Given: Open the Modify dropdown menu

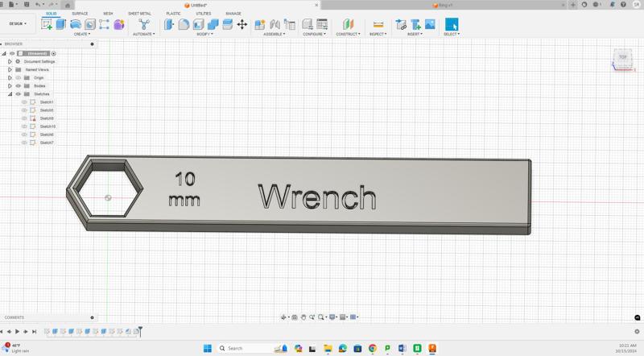Looking at the screenshot, I should (204, 34).
